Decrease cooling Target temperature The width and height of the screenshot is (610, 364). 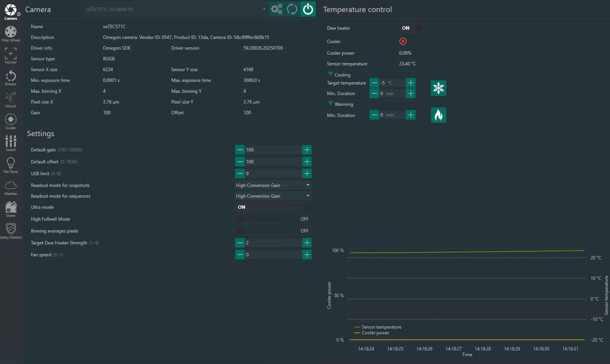point(374,83)
